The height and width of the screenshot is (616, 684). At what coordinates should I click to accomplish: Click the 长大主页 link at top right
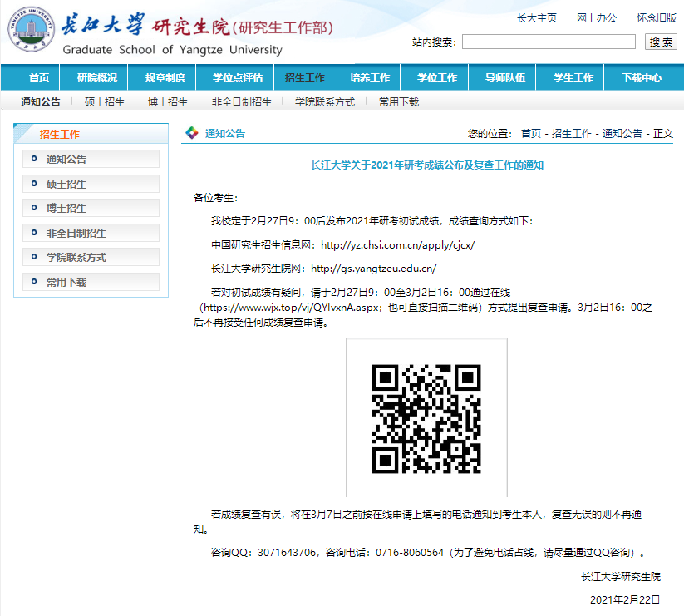tap(537, 18)
